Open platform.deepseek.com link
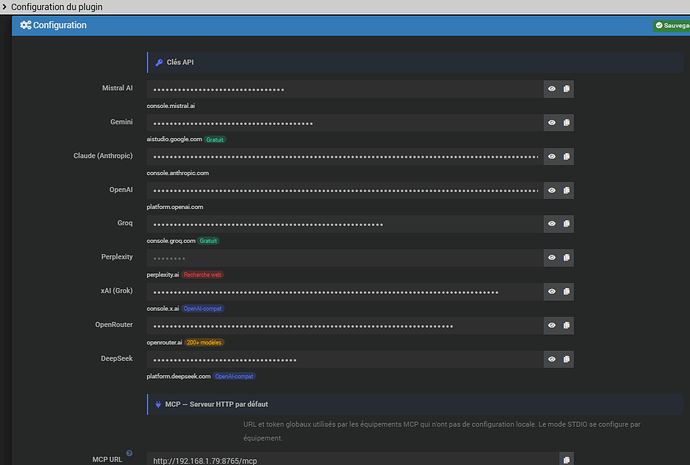Viewport: 690px width, 465px height. click(x=179, y=376)
